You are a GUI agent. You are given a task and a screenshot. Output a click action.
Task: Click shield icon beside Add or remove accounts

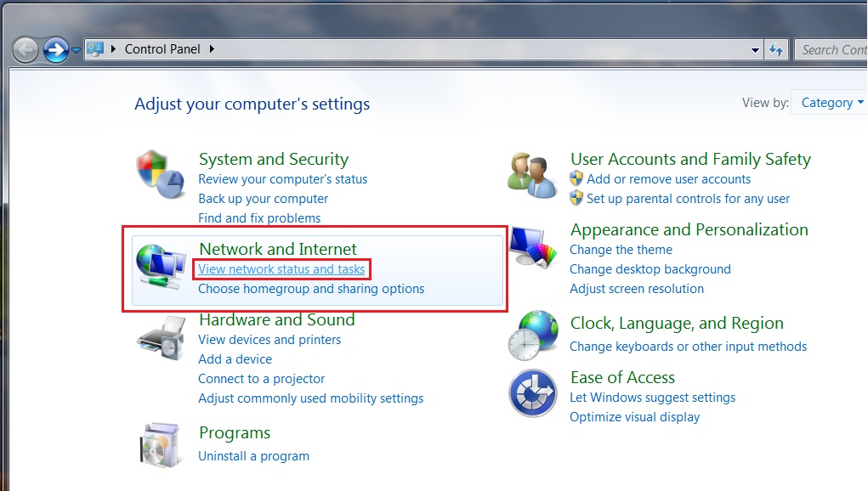[576, 178]
